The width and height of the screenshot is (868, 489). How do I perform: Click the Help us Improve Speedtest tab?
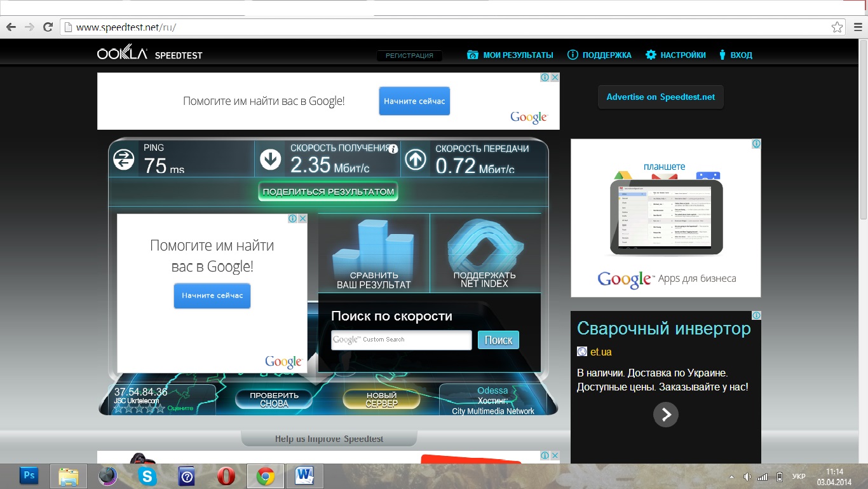tap(329, 439)
